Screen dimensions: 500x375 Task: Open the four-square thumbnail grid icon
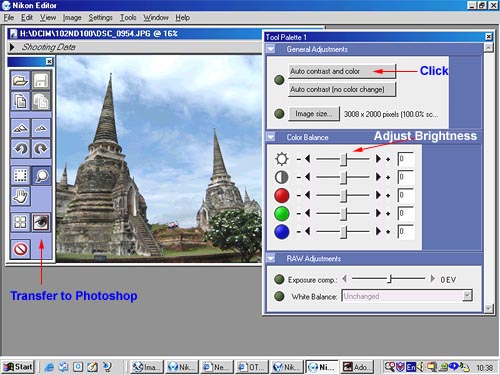click(x=20, y=222)
